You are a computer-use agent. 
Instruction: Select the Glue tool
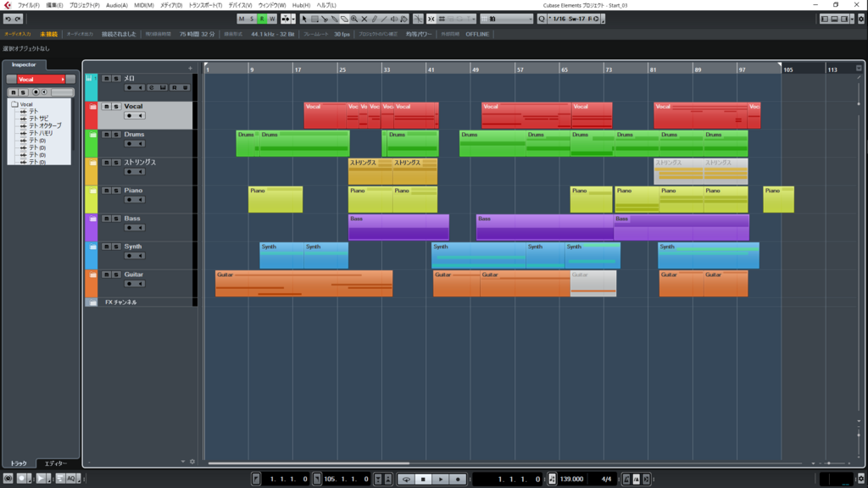pyautogui.click(x=334, y=19)
